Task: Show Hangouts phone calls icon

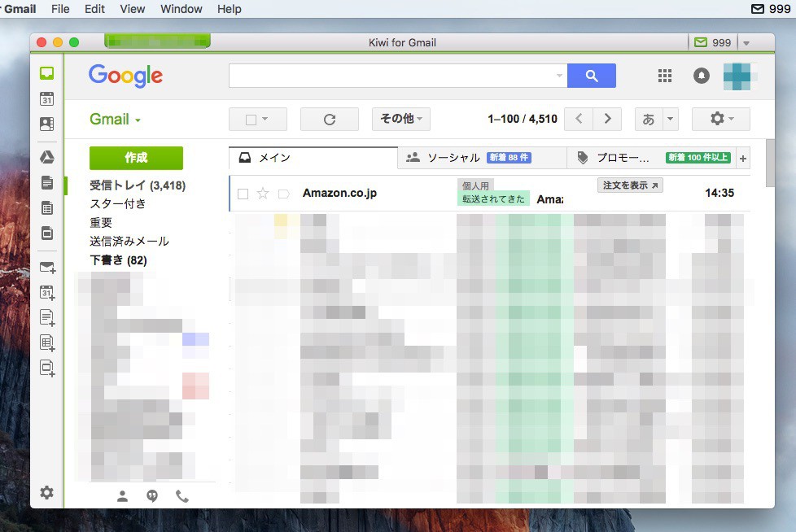Action: click(x=182, y=496)
